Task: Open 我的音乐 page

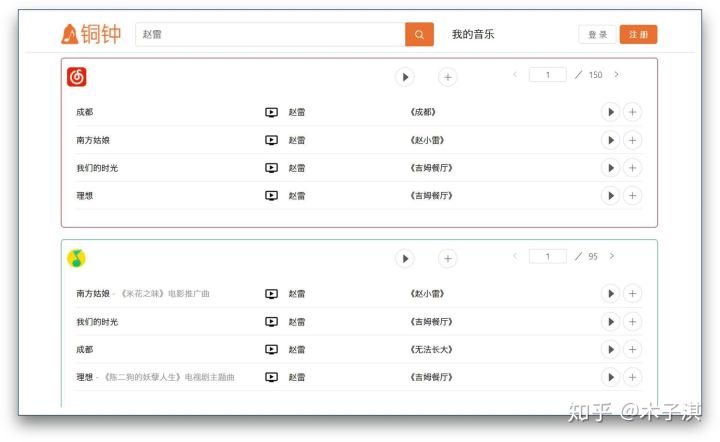Action: pyautogui.click(x=473, y=34)
